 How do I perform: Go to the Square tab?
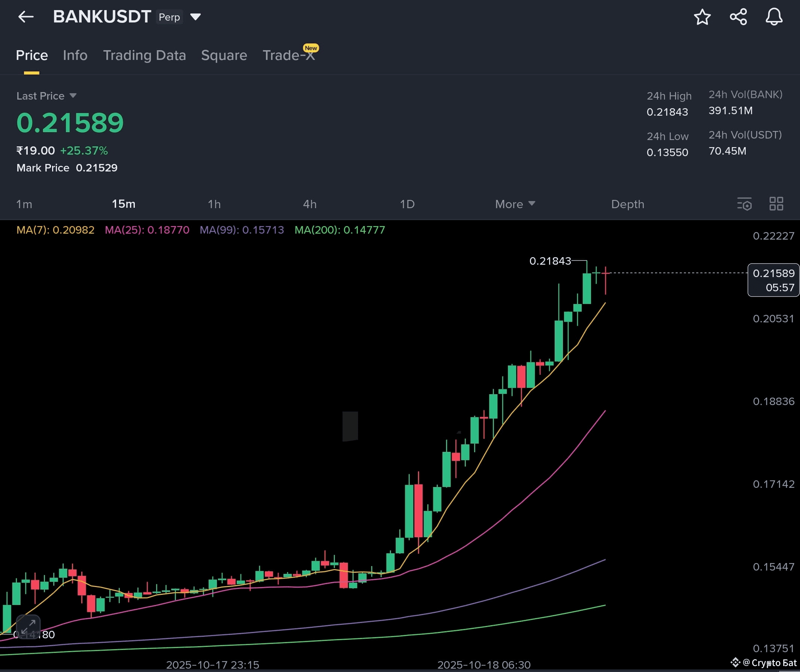224,55
